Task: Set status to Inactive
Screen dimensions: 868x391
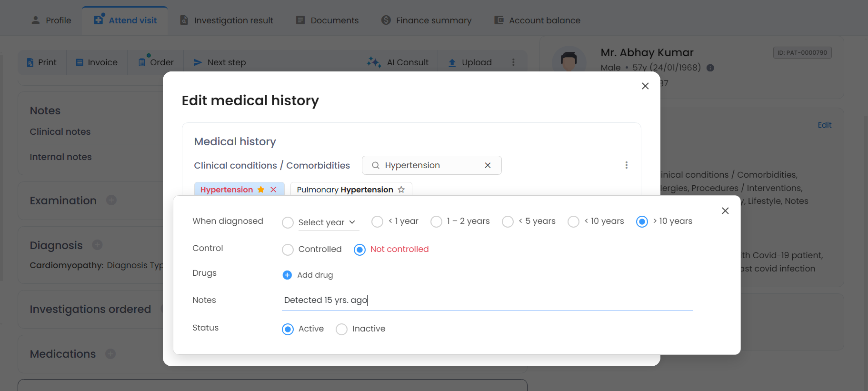Action: pos(341,329)
